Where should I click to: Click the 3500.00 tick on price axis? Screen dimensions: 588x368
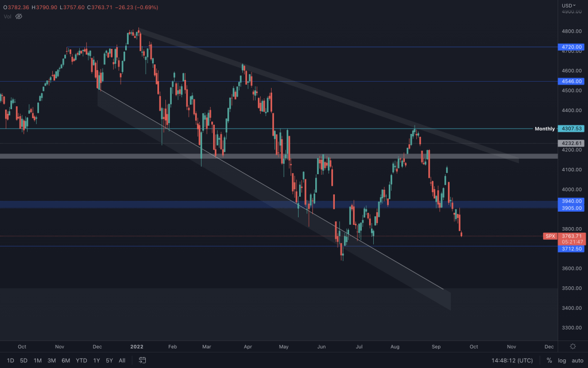coord(571,288)
